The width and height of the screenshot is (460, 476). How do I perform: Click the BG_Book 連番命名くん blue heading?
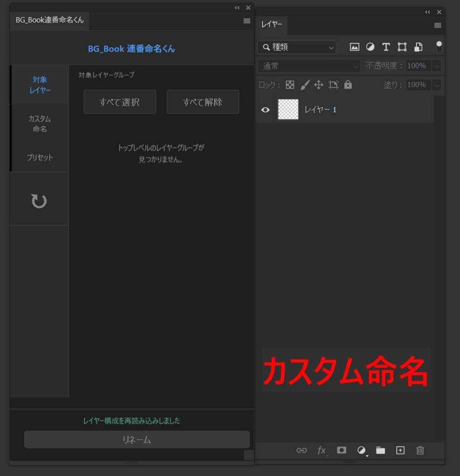point(131,48)
